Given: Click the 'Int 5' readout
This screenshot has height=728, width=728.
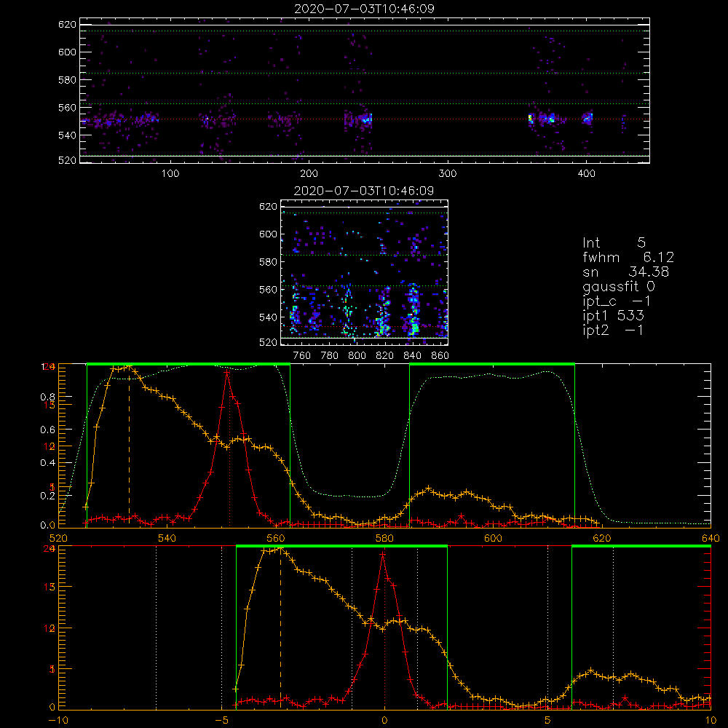Looking at the screenshot, I should [614, 242].
